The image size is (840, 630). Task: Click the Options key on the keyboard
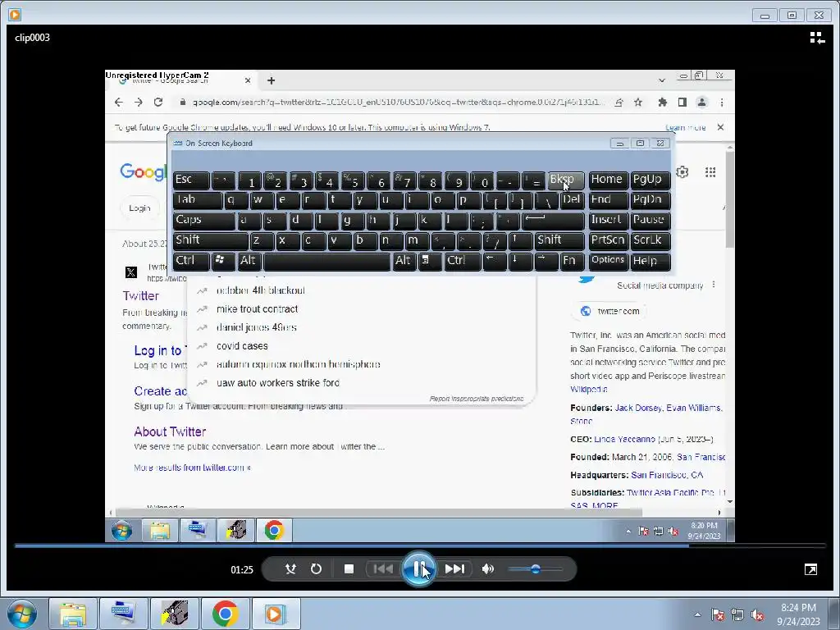[x=608, y=261]
